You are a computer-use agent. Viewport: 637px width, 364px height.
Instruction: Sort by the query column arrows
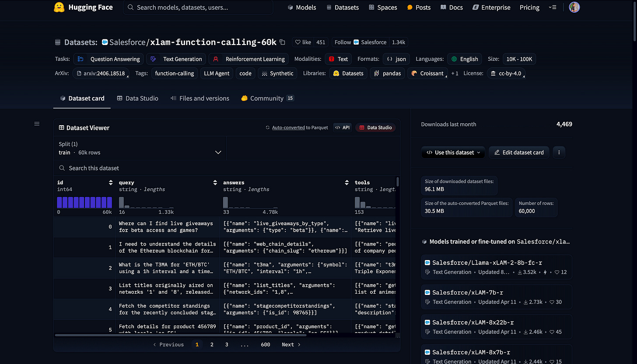pos(215,183)
